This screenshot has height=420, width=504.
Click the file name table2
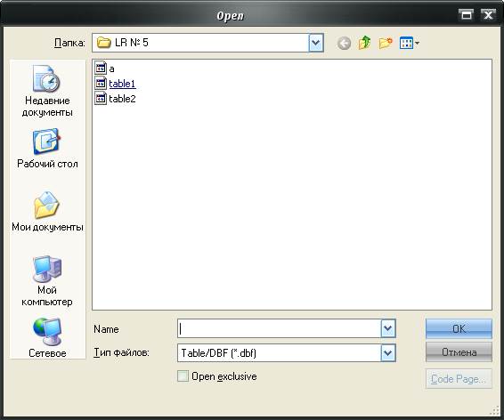tap(122, 99)
